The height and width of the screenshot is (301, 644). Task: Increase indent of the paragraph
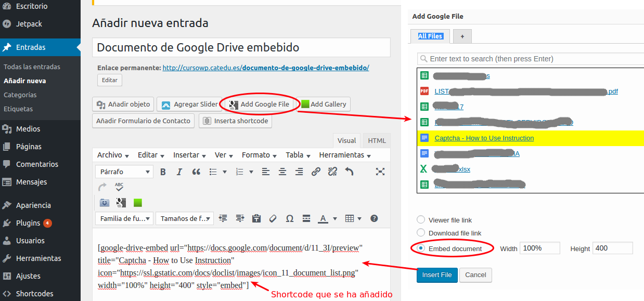(x=240, y=218)
